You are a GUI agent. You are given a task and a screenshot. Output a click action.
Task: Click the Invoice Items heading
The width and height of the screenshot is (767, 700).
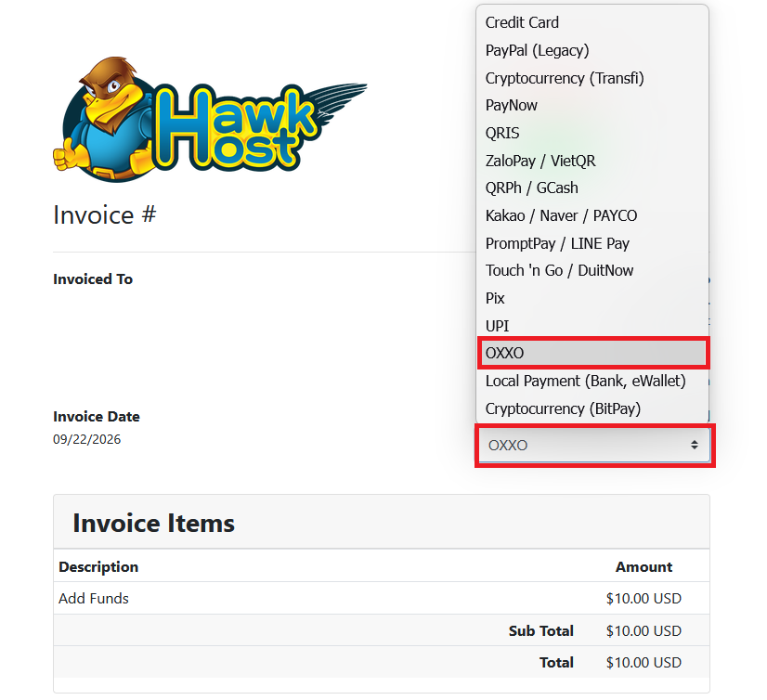pyautogui.click(x=153, y=523)
